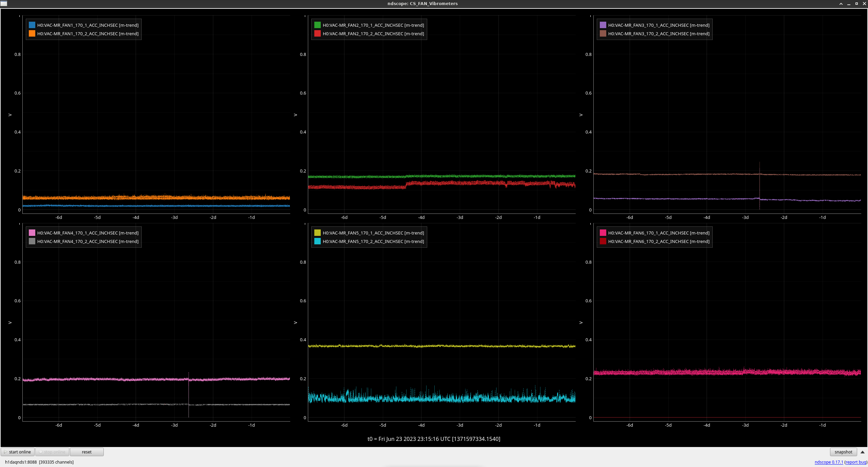868x467 pixels.
Task: Toggle the purple FAN3_170_1 legend icon
Action: point(603,25)
